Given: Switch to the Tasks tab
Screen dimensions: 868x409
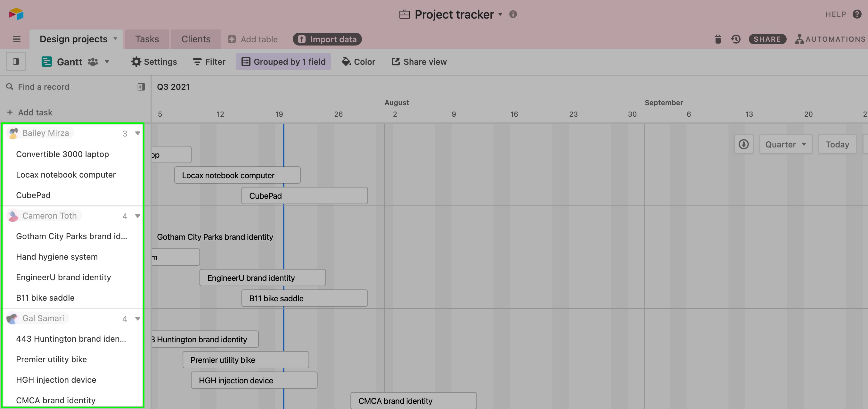Looking at the screenshot, I should tap(146, 39).
